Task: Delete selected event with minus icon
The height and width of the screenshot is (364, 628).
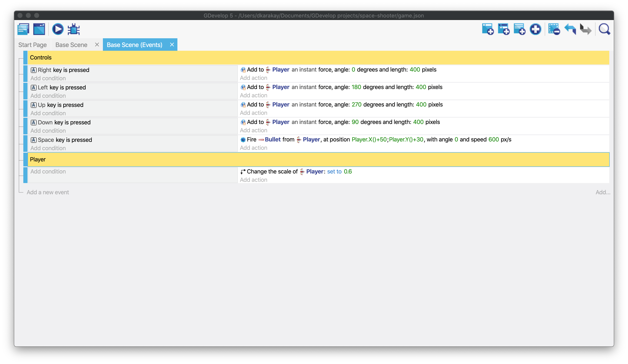Action: (x=554, y=29)
